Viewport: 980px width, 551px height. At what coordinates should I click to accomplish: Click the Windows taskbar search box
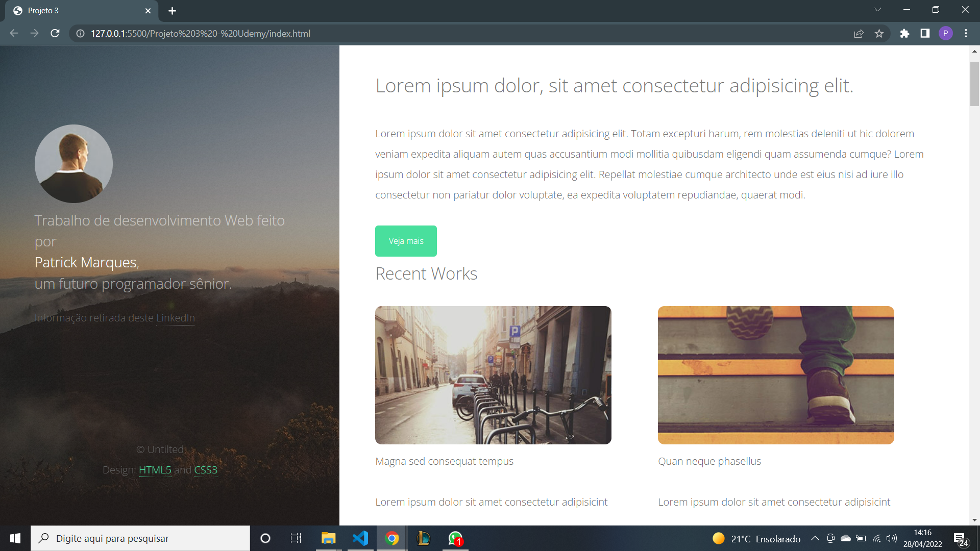pos(140,538)
